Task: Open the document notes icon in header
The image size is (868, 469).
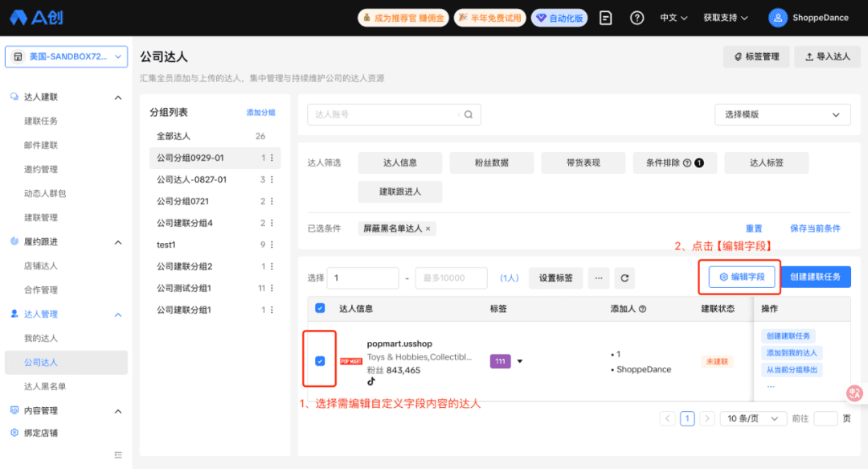Action: click(x=606, y=18)
